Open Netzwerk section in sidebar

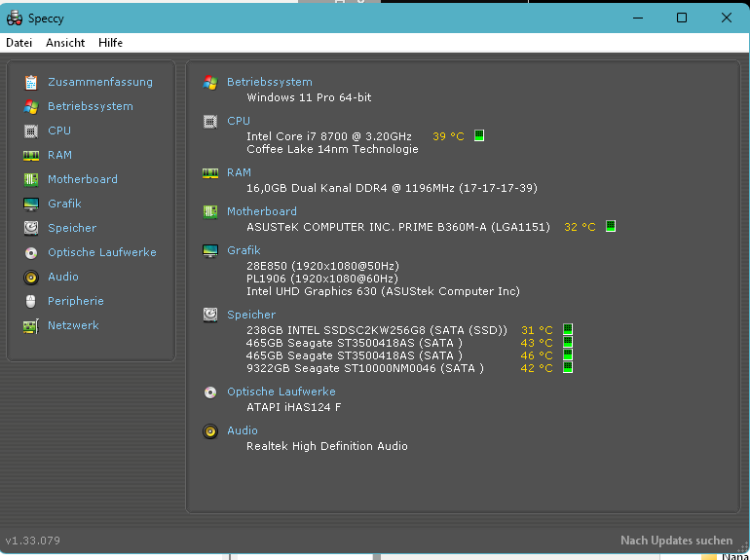coord(73,325)
